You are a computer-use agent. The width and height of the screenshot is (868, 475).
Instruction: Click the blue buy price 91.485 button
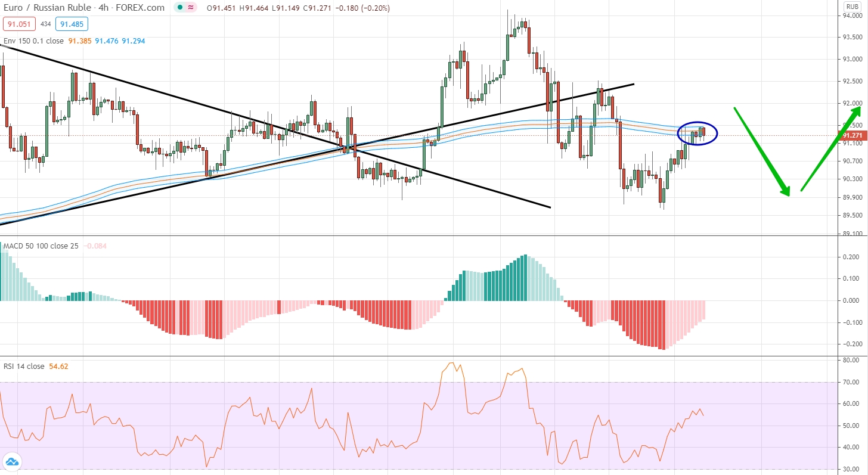pos(72,24)
